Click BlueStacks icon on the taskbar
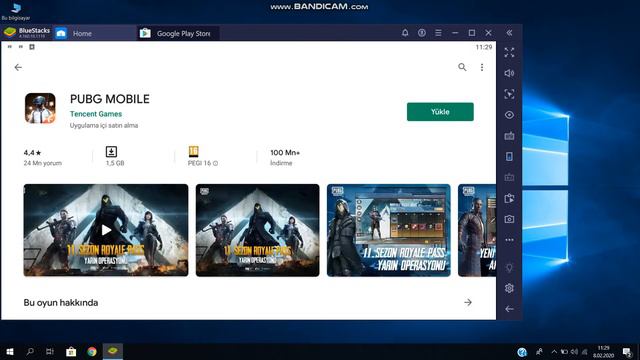 coord(113,351)
